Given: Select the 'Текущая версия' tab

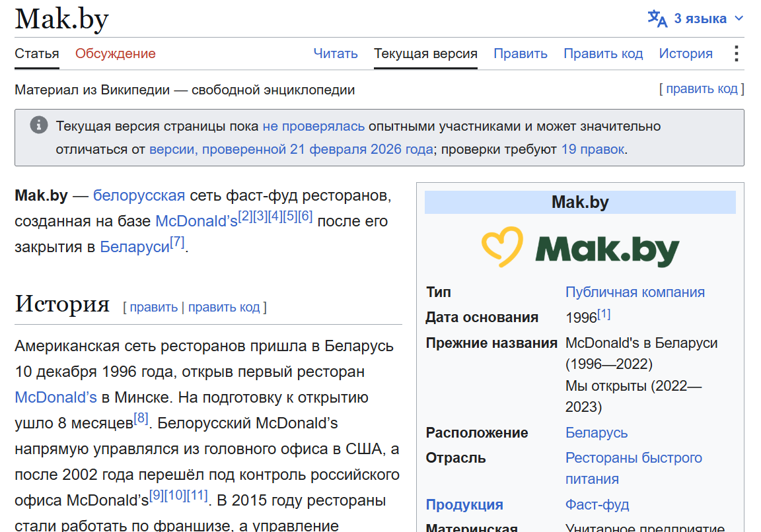Looking at the screenshot, I should 425,53.
